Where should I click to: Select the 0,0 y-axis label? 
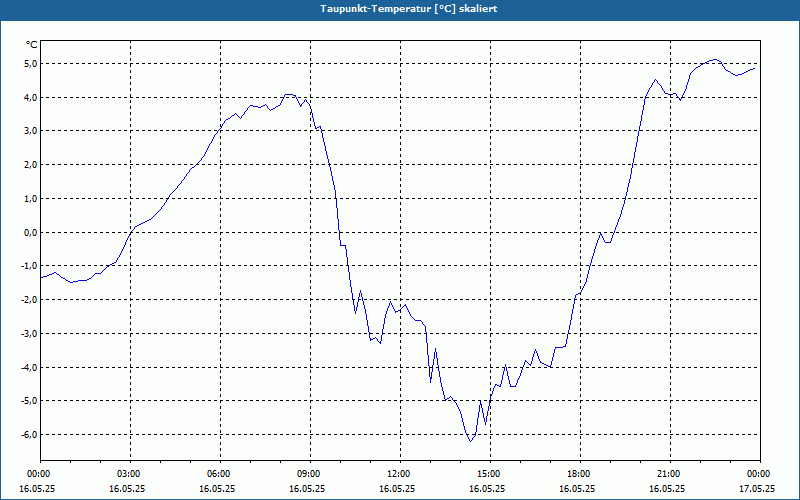coord(30,232)
